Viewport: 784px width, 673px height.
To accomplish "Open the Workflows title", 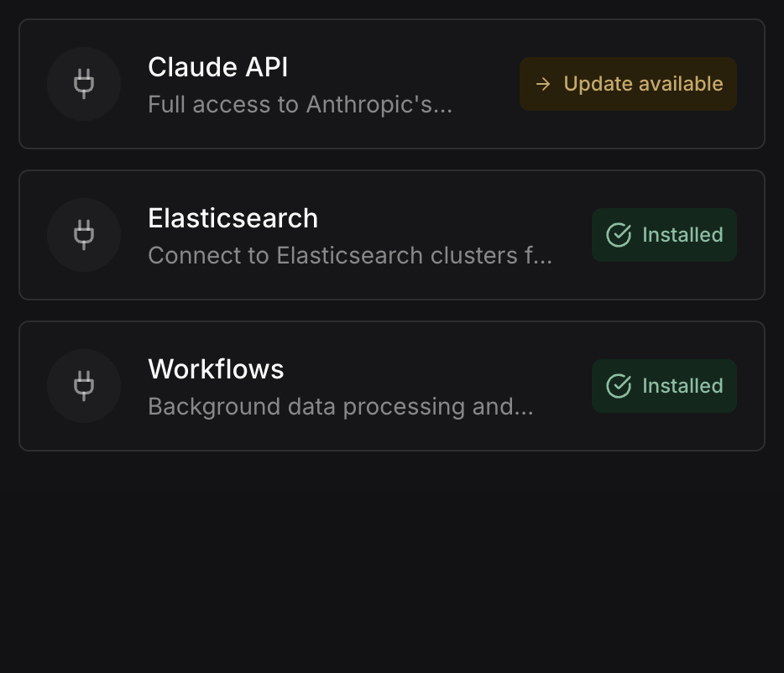I will [216, 369].
